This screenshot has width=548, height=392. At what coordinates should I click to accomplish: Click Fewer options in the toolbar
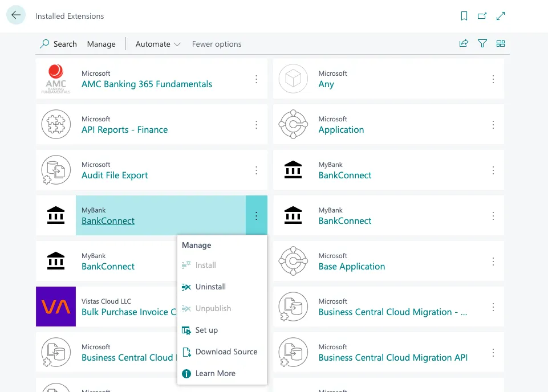click(217, 44)
